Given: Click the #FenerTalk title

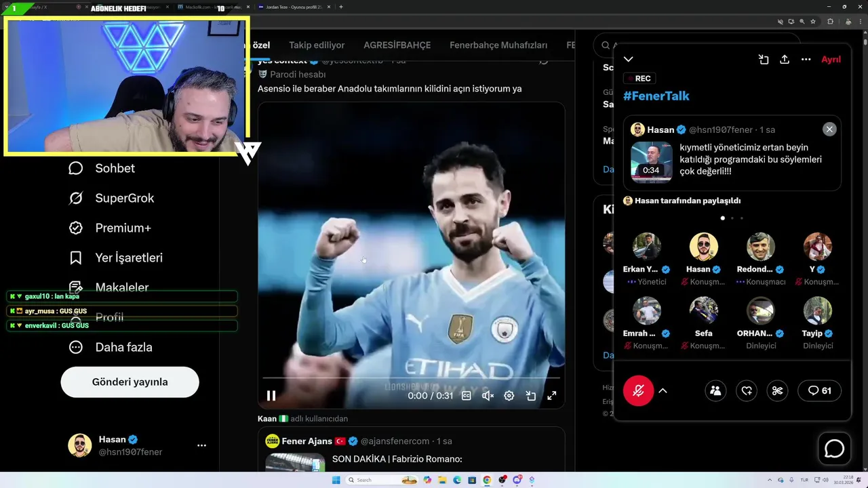Looking at the screenshot, I should point(656,96).
